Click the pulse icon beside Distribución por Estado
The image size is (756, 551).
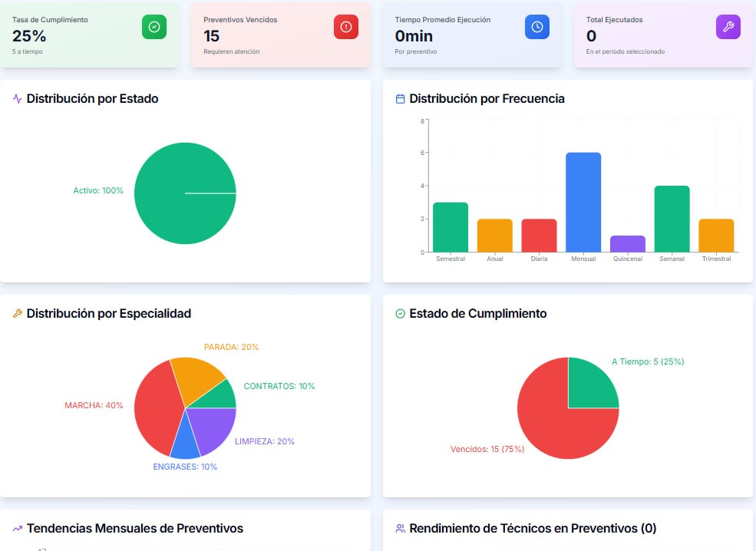[x=18, y=99]
